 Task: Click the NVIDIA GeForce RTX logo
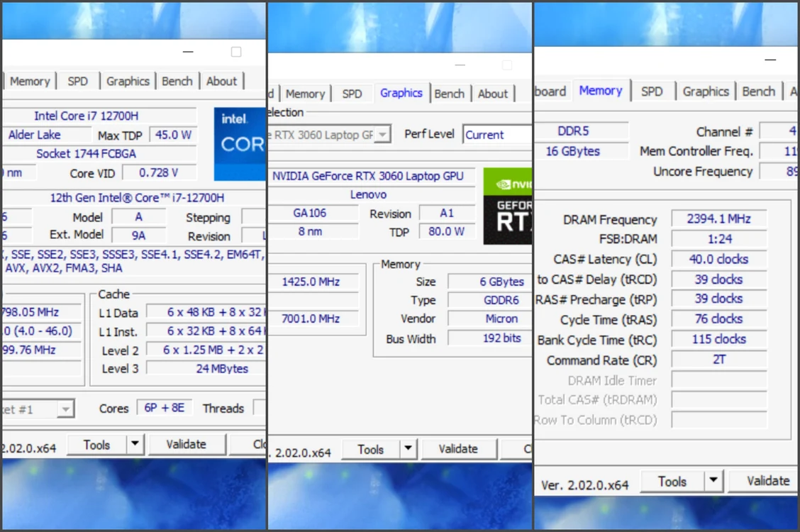tap(507, 206)
